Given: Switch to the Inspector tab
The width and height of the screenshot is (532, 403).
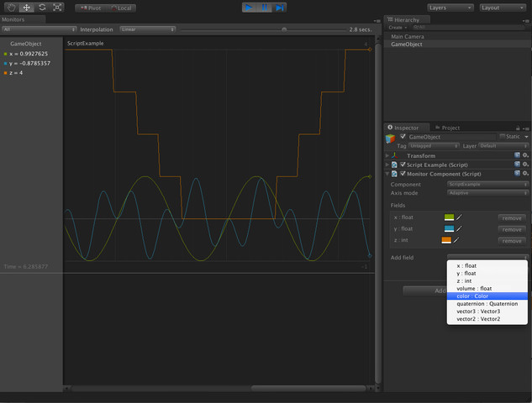Looking at the screenshot, I should [406, 128].
